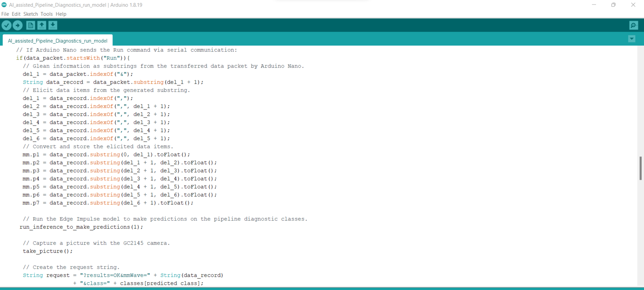This screenshot has width=644, height=290.
Task: Click line 'mm.p1 = data_record.substring(0, del_1)'
Action: pos(106,154)
